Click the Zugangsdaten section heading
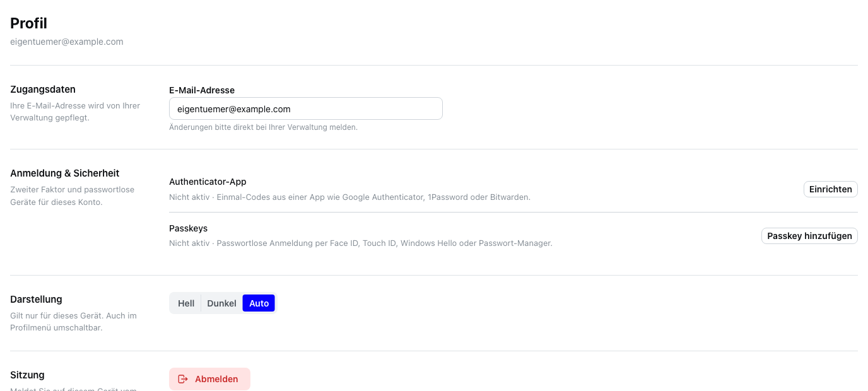This screenshot has width=868, height=391. click(43, 90)
